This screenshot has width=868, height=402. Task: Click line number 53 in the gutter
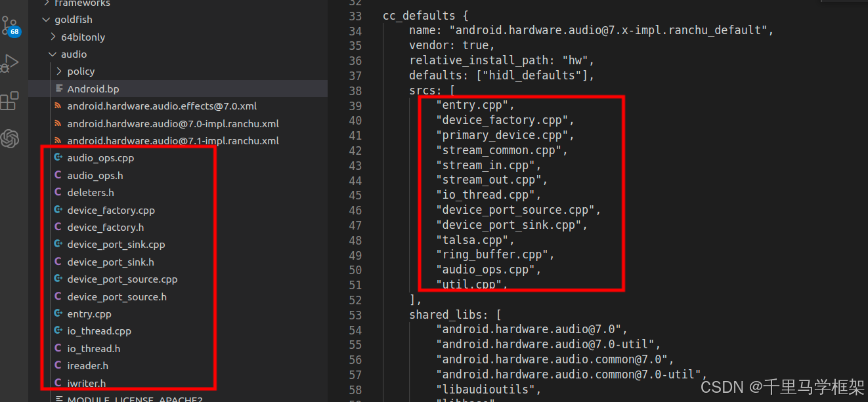click(x=355, y=315)
